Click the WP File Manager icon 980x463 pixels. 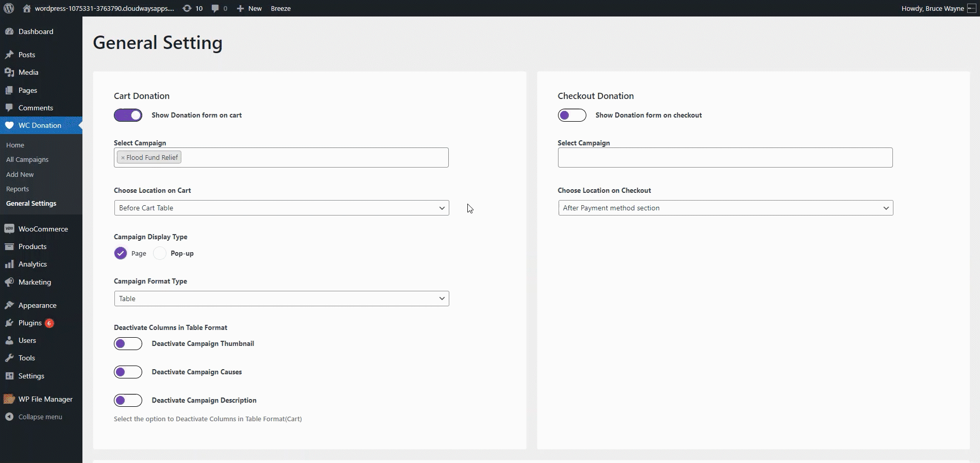[x=9, y=399]
